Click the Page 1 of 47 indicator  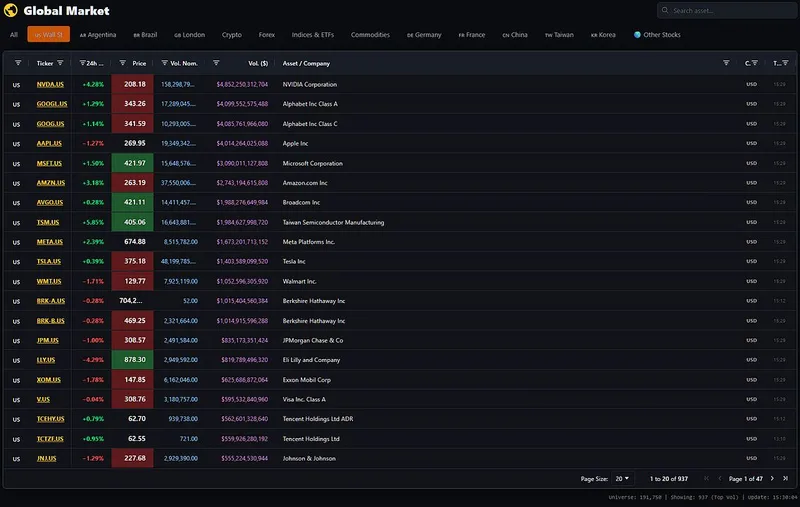[745, 478]
